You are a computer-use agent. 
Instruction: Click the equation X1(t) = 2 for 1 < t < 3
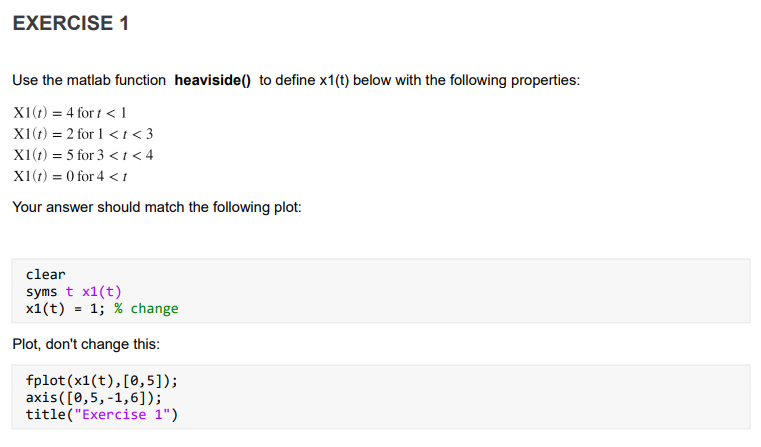click(83, 133)
